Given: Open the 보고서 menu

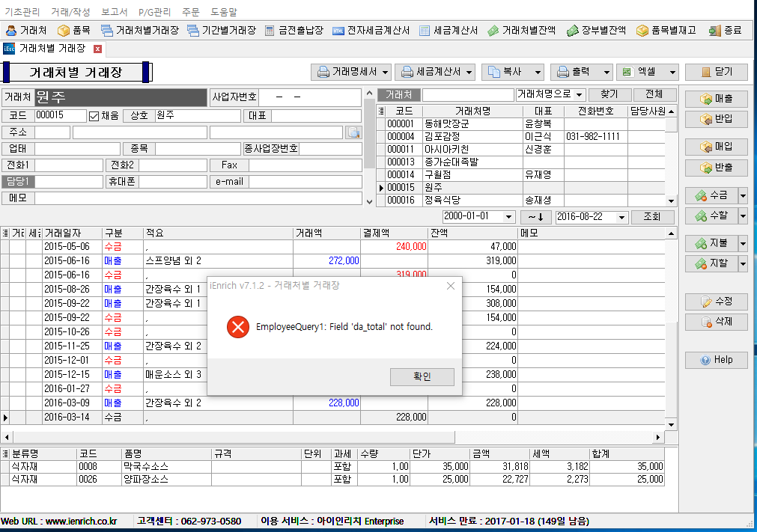Looking at the screenshot, I should click(114, 12).
